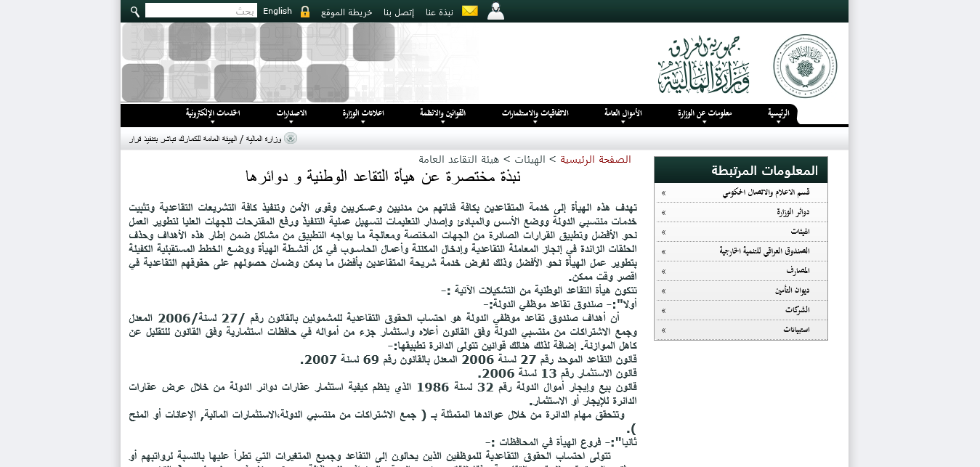
Task: Open نبذة عنا about link
Action: tap(440, 12)
